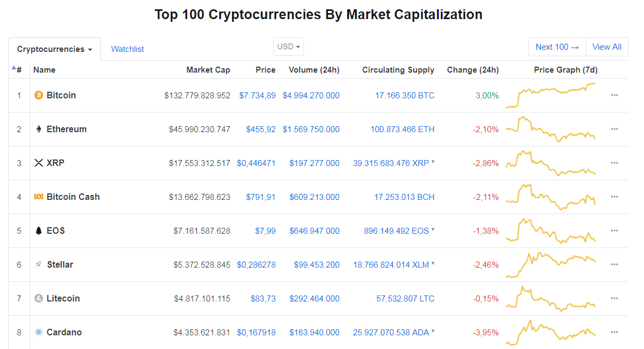Click the Bitcoin 7d price graph
The height and width of the screenshot is (349, 644).
(551, 96)
